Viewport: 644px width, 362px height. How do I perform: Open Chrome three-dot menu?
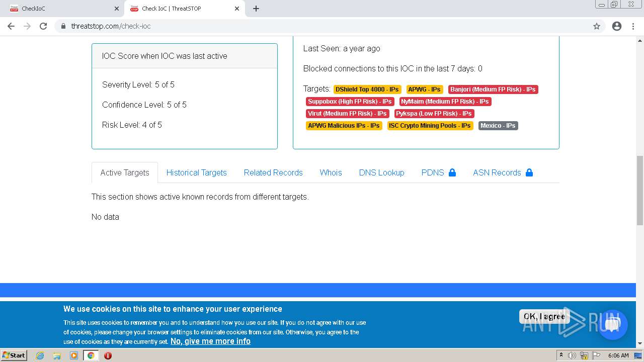pos(633,26)
